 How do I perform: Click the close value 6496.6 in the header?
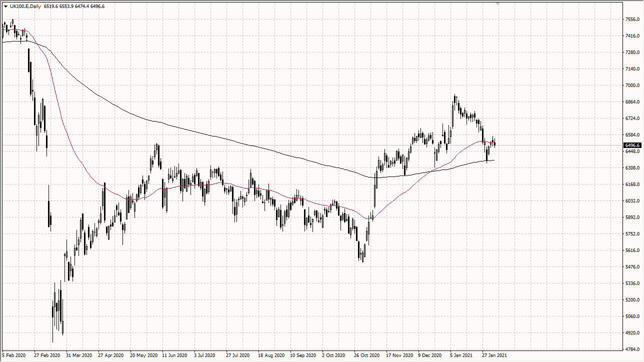pyautogui.click(x=98, y=6)
